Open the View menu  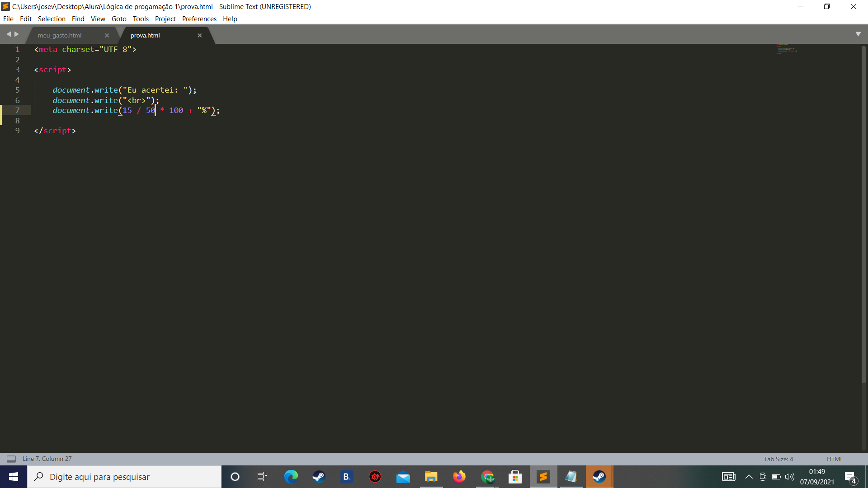98,19
